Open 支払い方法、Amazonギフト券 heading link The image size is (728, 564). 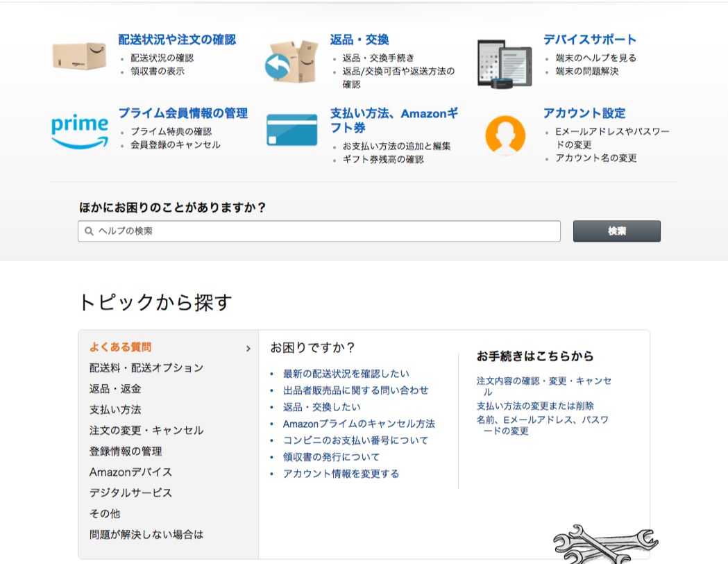point(394,120)
